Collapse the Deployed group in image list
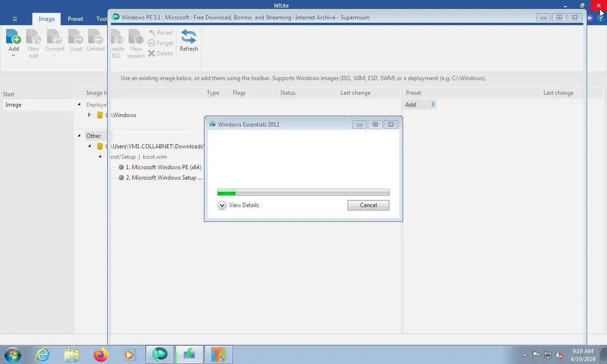 click(79, 104)
